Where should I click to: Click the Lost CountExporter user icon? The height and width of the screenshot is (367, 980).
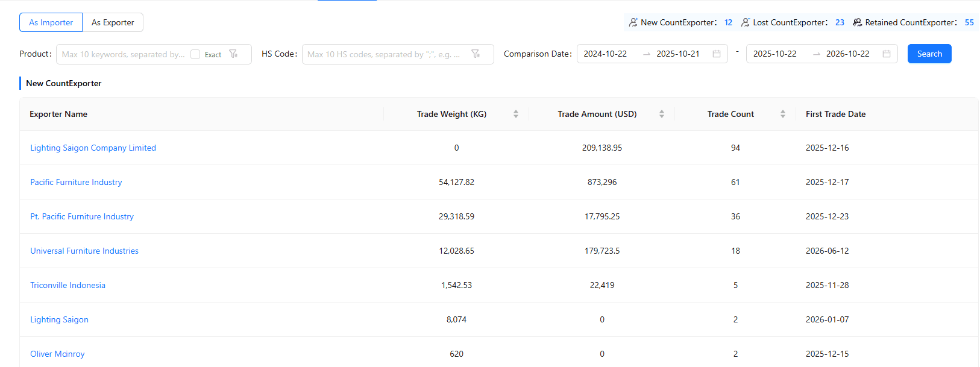click(x=746, y=22)
